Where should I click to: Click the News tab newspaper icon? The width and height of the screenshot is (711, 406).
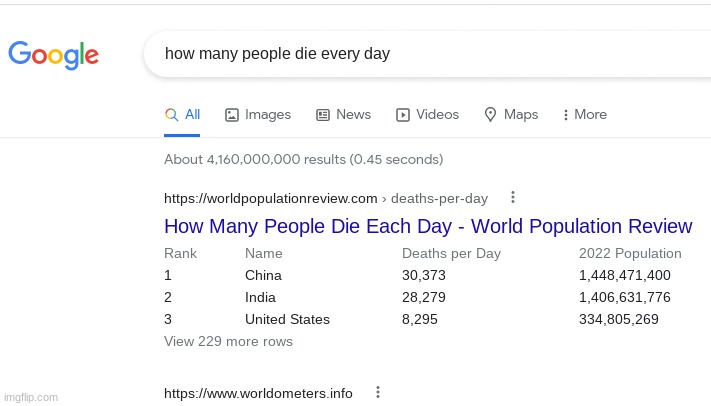coord(323,115)
